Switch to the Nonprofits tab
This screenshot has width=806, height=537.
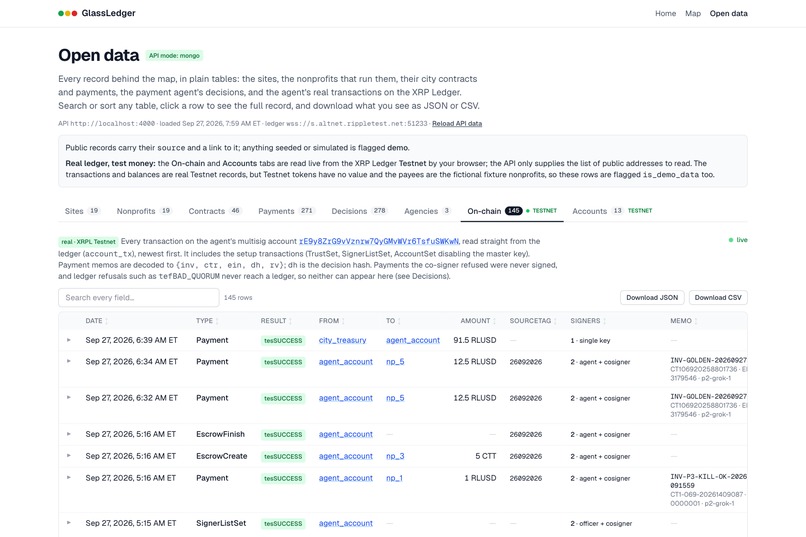tap(144, 211)
